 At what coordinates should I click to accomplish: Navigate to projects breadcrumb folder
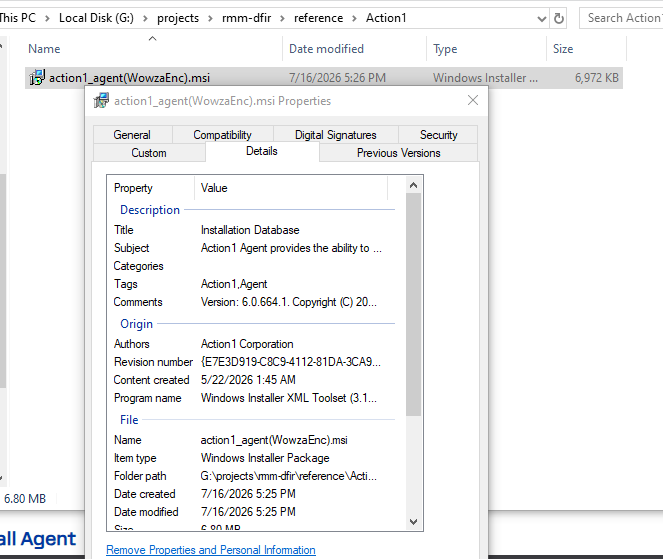(x=178, y=18)
